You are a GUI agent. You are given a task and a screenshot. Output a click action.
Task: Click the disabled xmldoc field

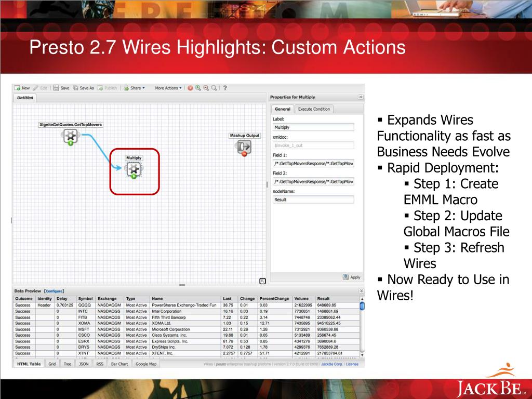pos(313,145)
